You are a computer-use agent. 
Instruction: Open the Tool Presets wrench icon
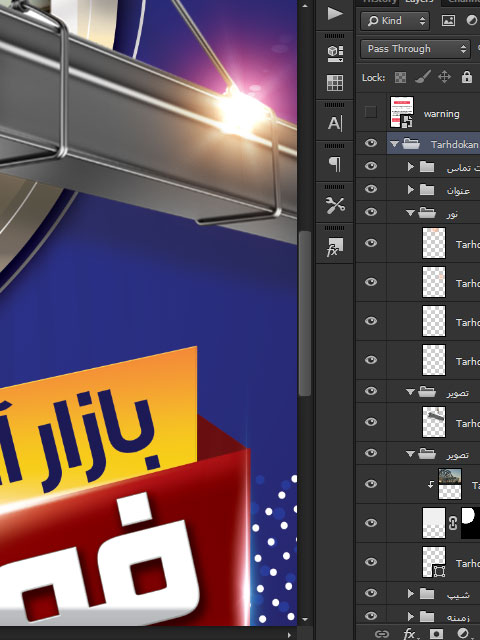(335, 205)
